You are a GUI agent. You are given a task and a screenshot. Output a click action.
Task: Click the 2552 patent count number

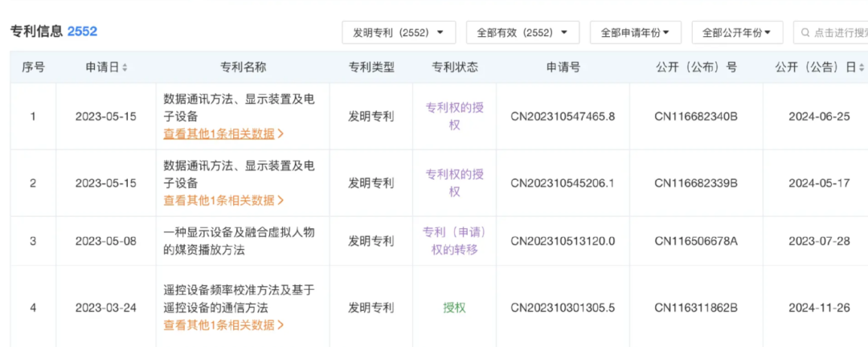(83, 31)
